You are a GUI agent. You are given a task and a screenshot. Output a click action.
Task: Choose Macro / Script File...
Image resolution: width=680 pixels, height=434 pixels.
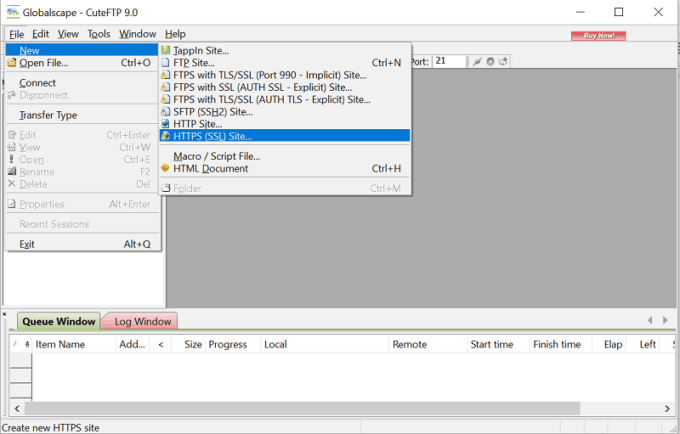pos(285,156)
